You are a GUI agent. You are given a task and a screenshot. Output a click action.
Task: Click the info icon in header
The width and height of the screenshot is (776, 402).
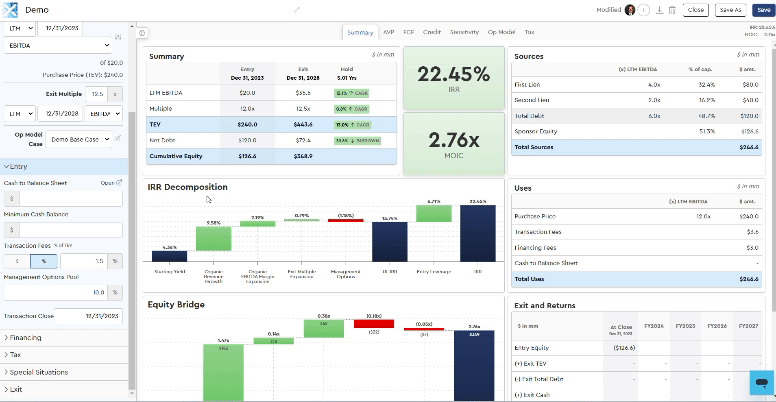coord(645,9)
